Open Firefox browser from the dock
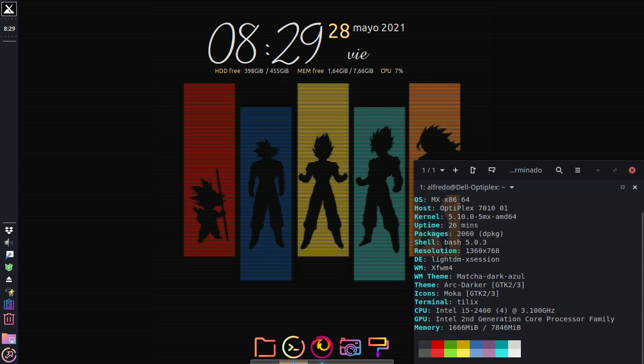644x364 pixels. pyautogui.click(x=322, y=347)
